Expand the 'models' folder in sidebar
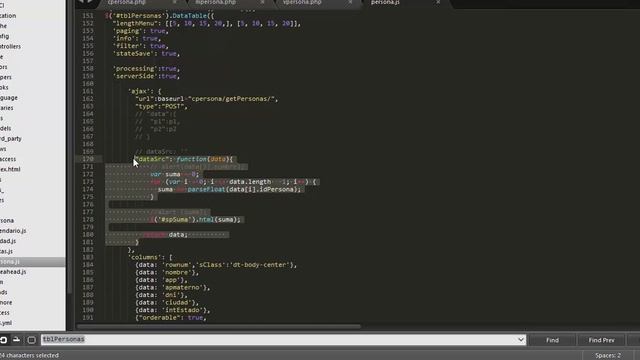This screenshot has height=360, width=640. (x=6, y=128)
